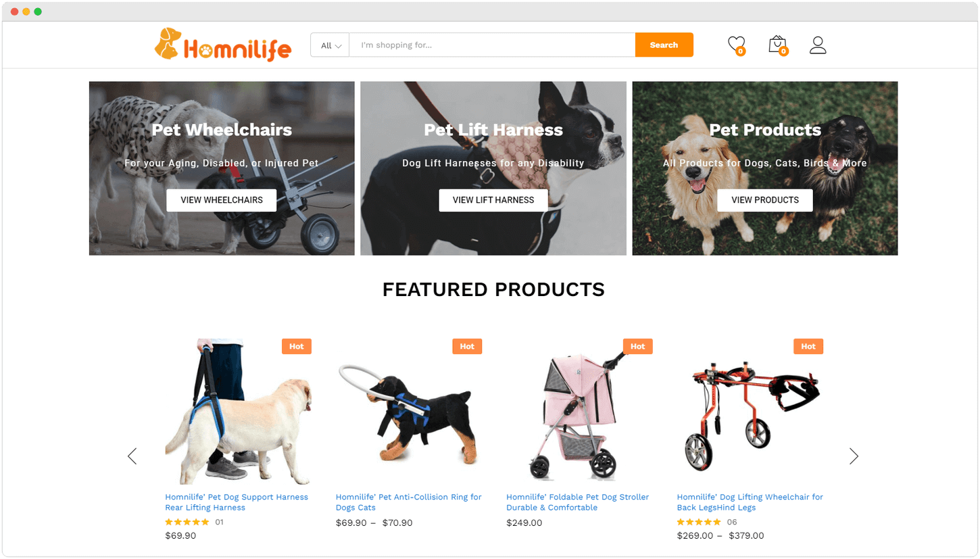Click the pink pet stroller product image

(x=579, y=412)
